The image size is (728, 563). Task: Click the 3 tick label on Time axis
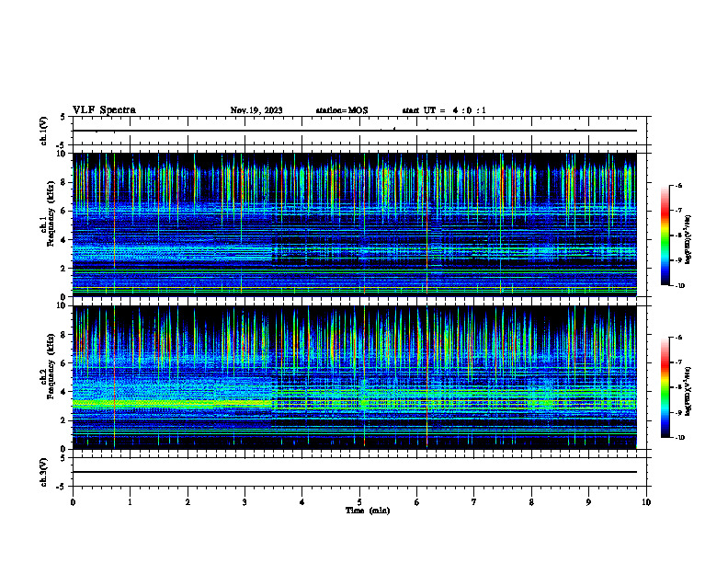pyautogui.click(x=245, y=502)
